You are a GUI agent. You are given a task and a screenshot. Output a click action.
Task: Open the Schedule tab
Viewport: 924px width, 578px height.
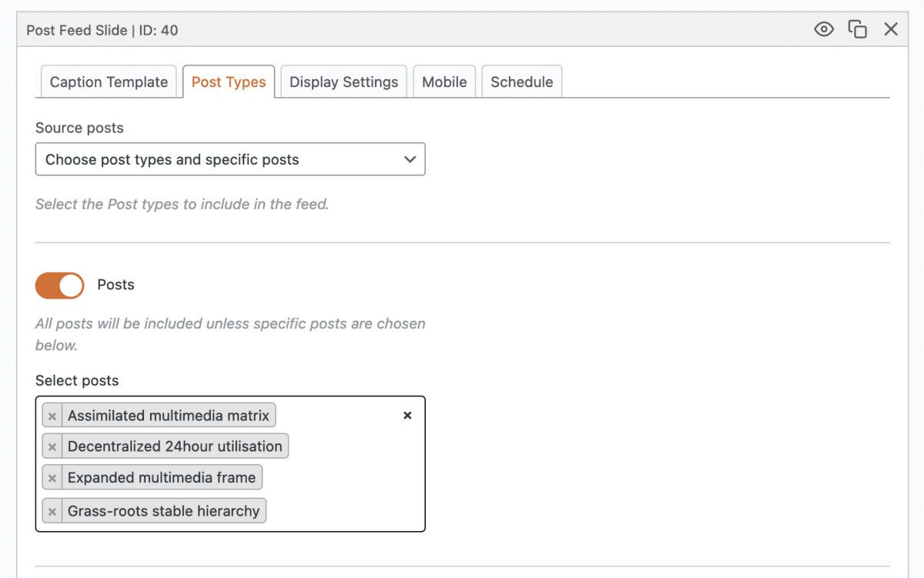point(521,81)
